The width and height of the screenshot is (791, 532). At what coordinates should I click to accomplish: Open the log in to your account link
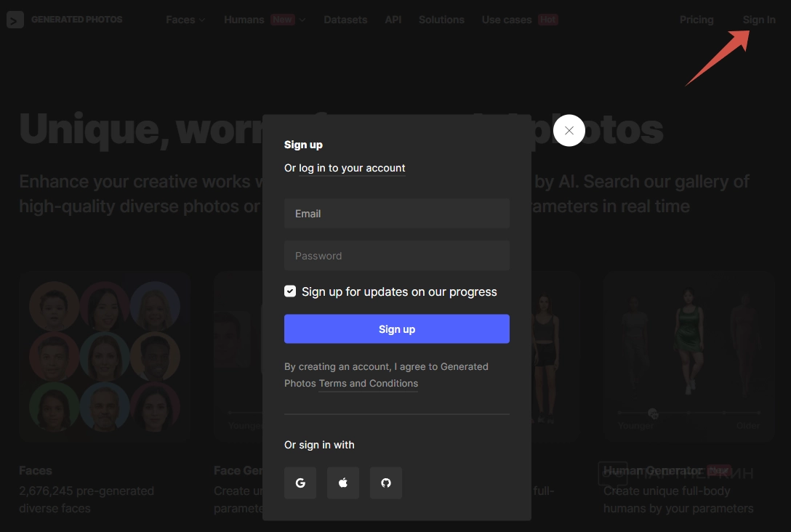pyautogui.click(x=352, y=168)
